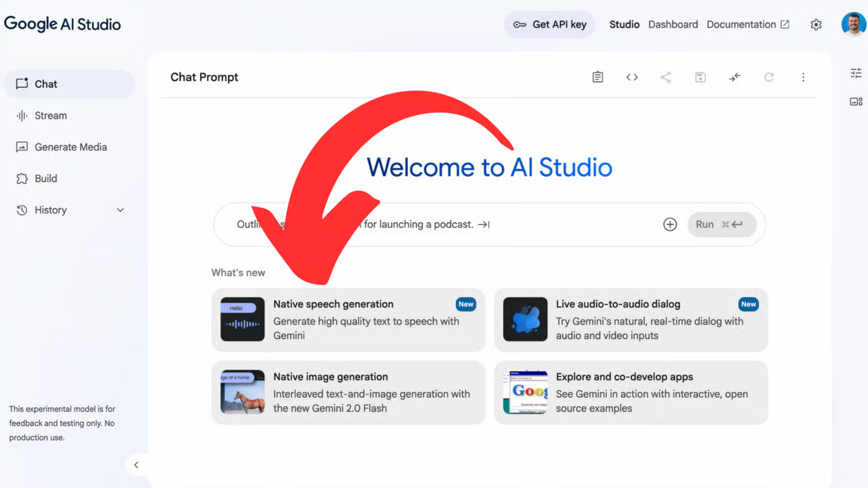Screen dimensions: 868x488
Task: Collapse the left sidebar with arrow button
Action: [136, 465]
